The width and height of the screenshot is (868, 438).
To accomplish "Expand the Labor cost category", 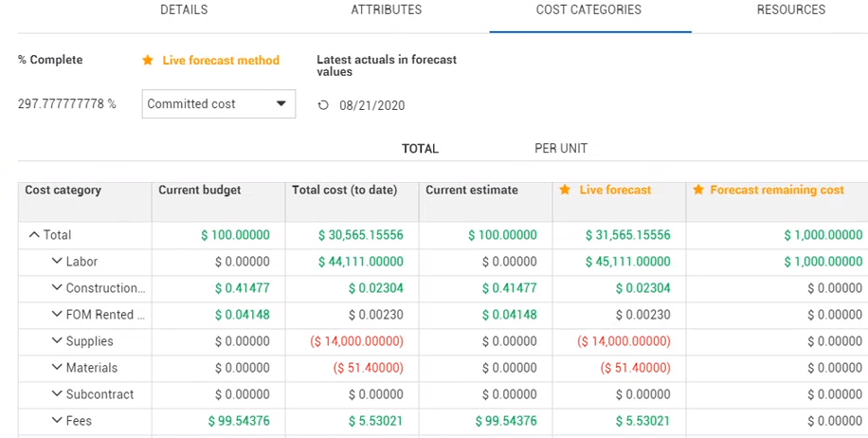I will (56, 262).
